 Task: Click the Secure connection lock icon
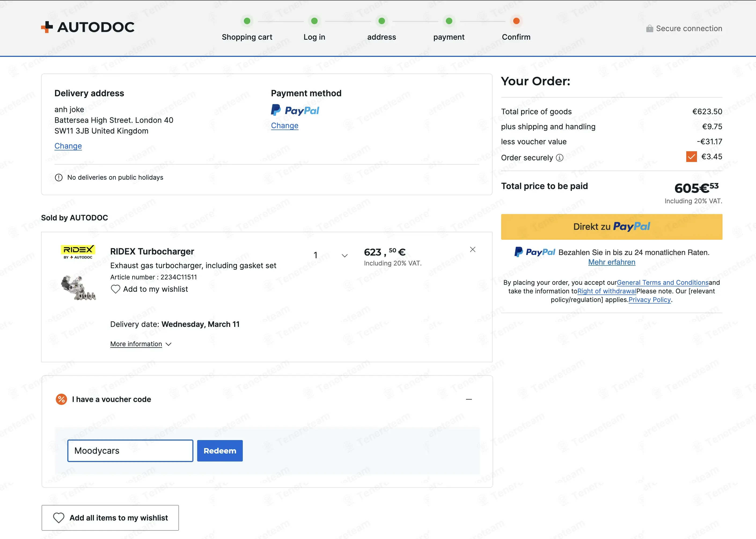coord(649,28)
